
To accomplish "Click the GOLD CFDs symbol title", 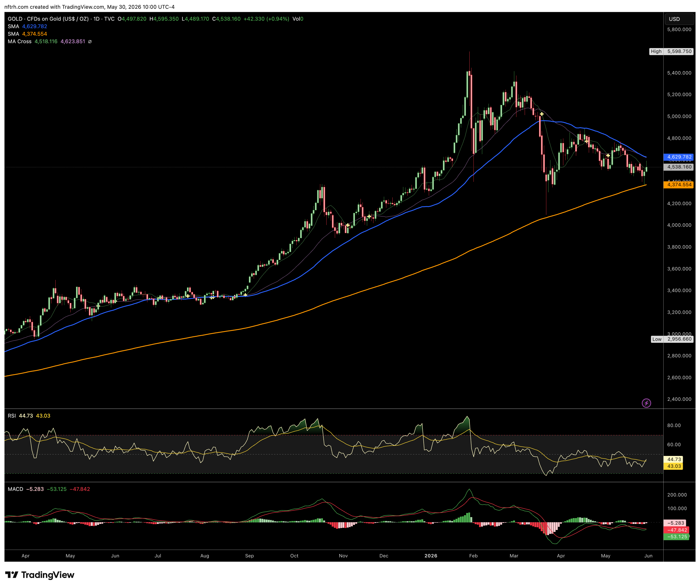I will tap(61, 19).
